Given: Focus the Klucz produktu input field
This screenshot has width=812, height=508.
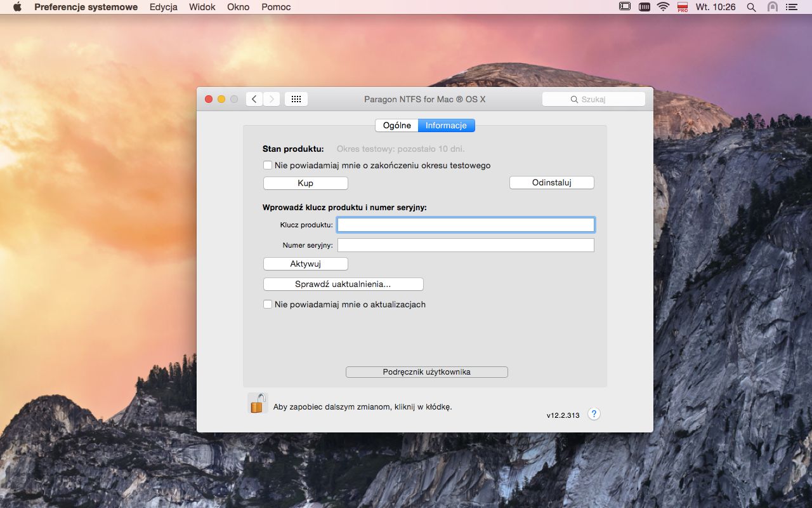Looking at the screenshot, I should pos(466,225).
